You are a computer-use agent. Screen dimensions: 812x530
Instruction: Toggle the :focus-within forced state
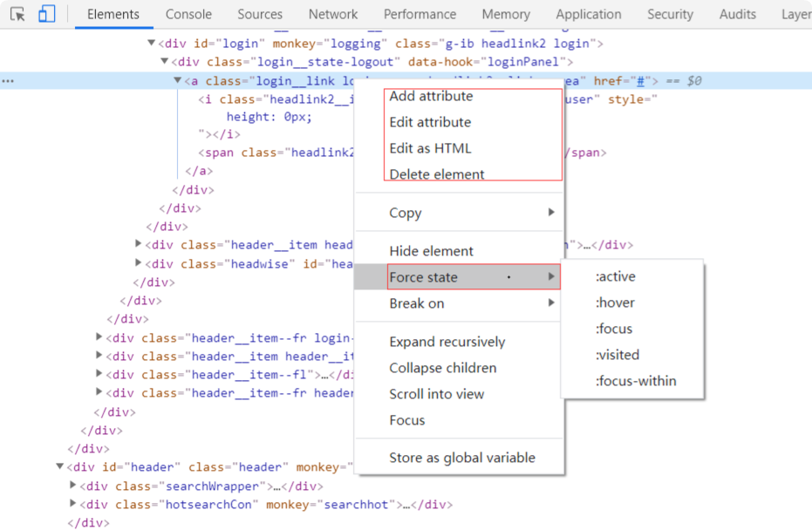[636, 381]
